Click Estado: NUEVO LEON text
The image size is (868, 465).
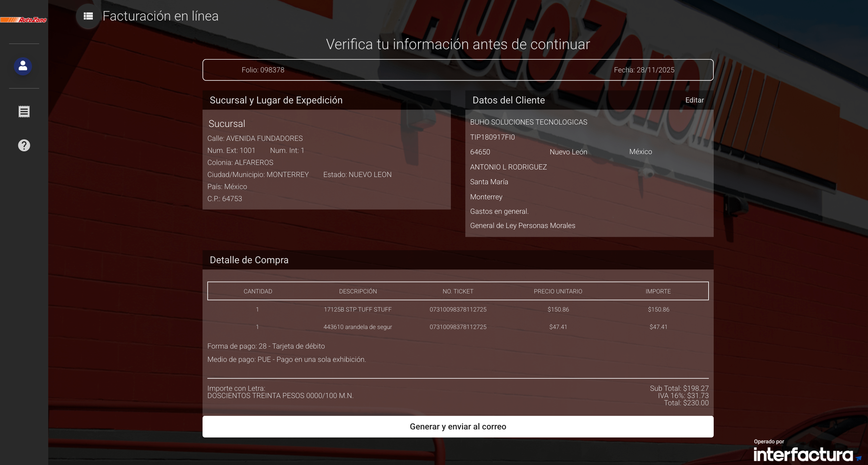[357, 175]
